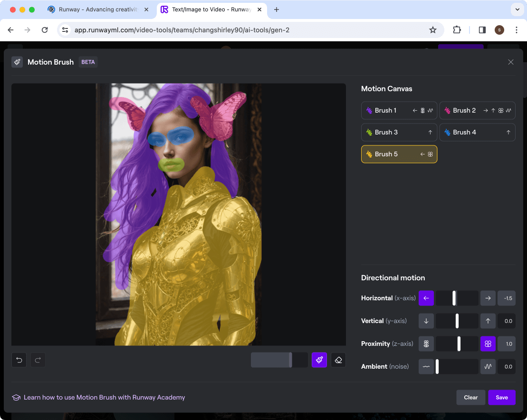Click the proximity farther icon on z-axis
Screen dimensions: 527x420
click(x=426, y=344)
